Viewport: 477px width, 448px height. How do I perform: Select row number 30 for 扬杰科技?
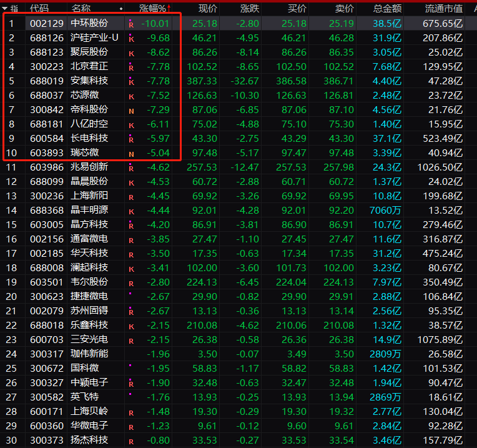click(x=12, y=440)
